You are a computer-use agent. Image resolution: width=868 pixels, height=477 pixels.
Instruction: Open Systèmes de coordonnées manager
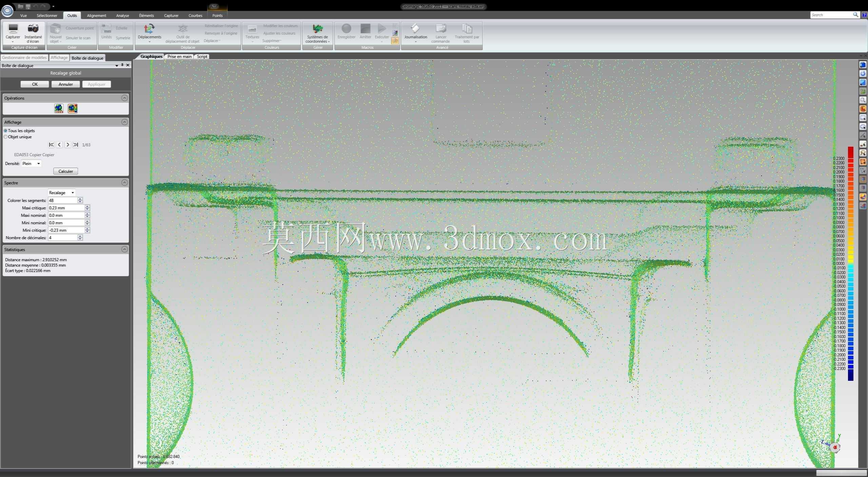pyautogui.click(x=317, y=33)
